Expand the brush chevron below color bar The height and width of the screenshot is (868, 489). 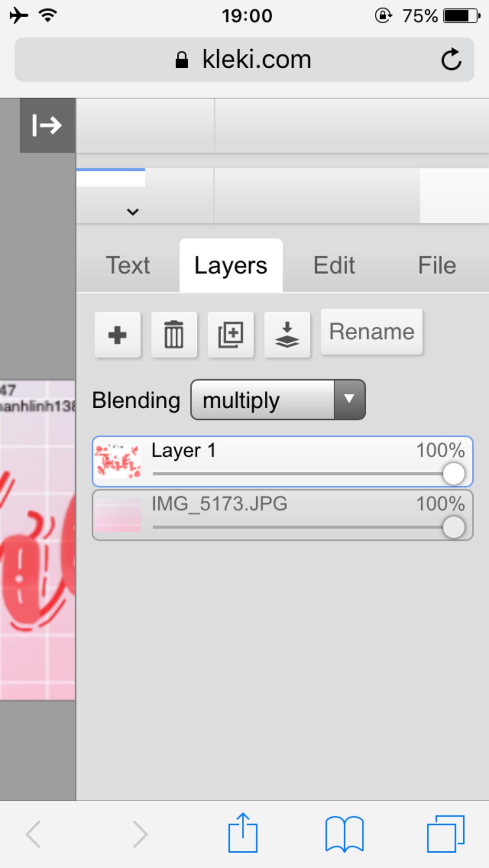point(133,212)
